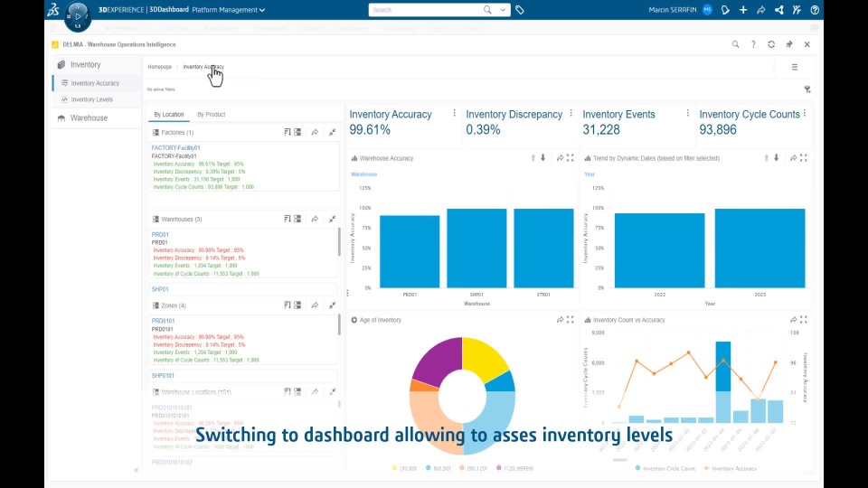The image size is (868, 488).
Task: Open the SHP01 warehouse link
Action: click(160, 289)
